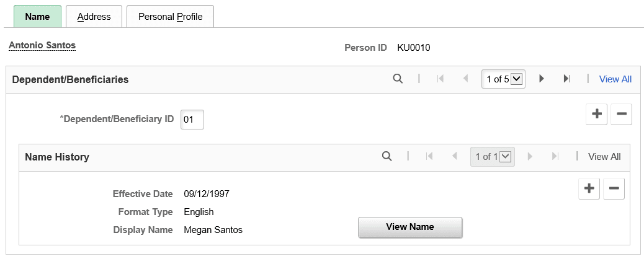Add a new Name History row

click(589, 188)
